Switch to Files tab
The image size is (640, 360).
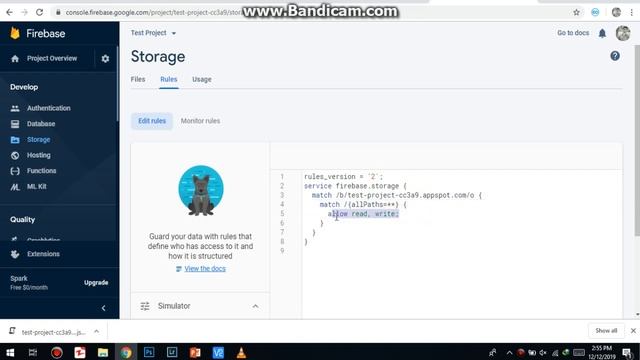coord(138,79)
